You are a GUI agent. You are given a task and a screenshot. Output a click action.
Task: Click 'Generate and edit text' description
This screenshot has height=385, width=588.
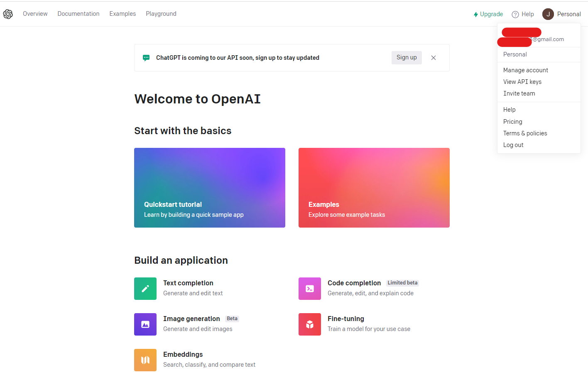click(x=193, y=293)
